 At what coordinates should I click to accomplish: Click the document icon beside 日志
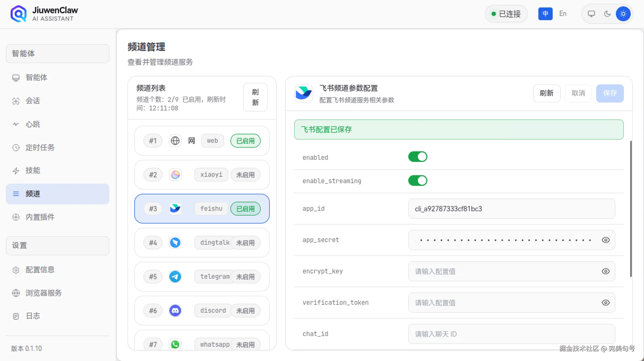[x=16, y=316]
